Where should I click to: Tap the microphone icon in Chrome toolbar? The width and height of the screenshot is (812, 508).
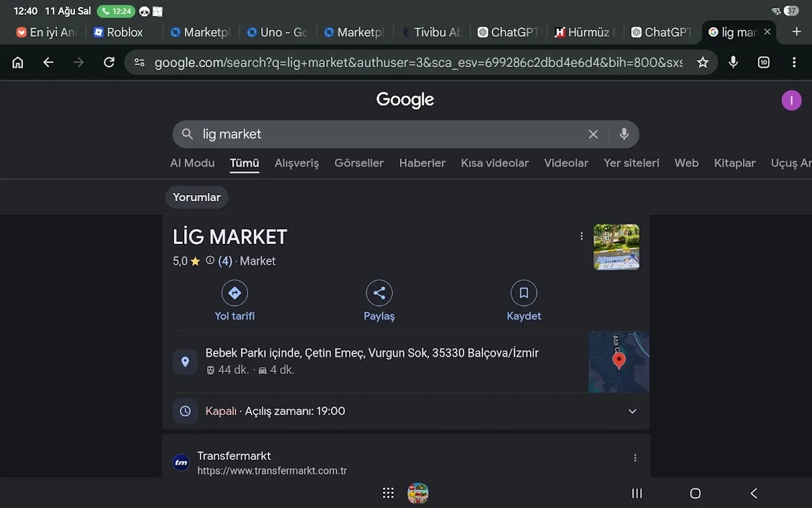733,62
